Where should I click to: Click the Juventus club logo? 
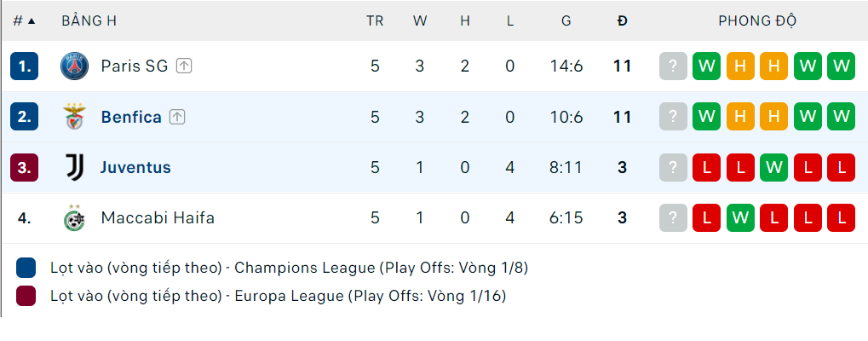pos(75,168)
